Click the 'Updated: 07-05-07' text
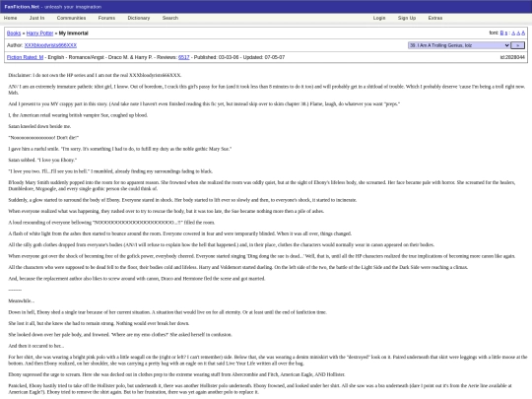Screen dimensions: 532x399 tap(264, 57)
